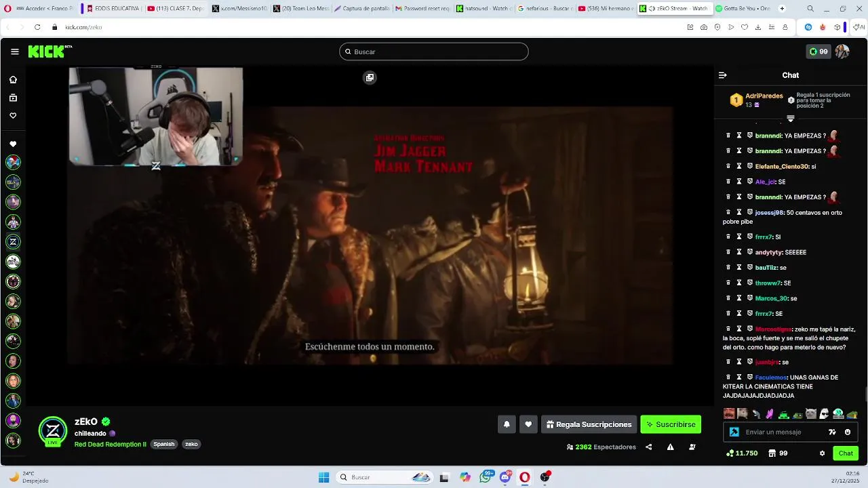Click username Elefante_Ciento30 in chat

coord(782,166)
